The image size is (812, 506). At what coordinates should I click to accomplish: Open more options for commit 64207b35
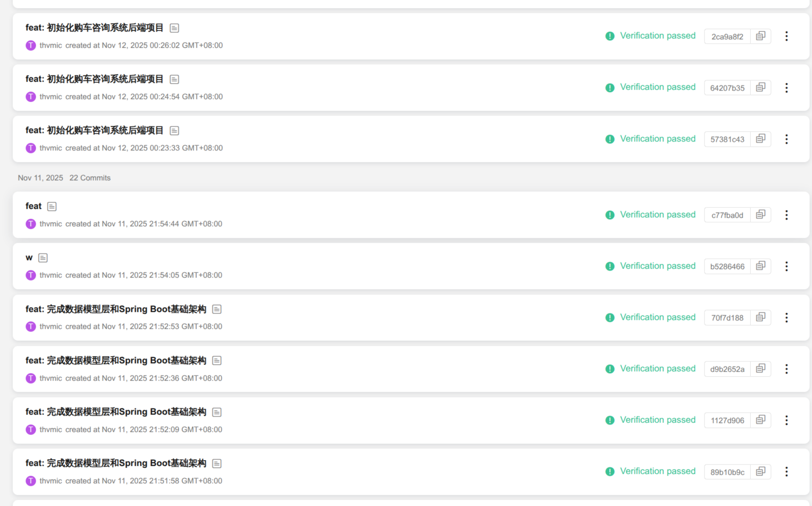click(787, 87)
